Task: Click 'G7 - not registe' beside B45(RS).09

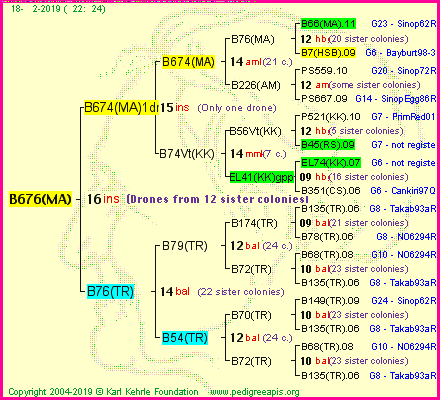Action: tap(403, 145)
